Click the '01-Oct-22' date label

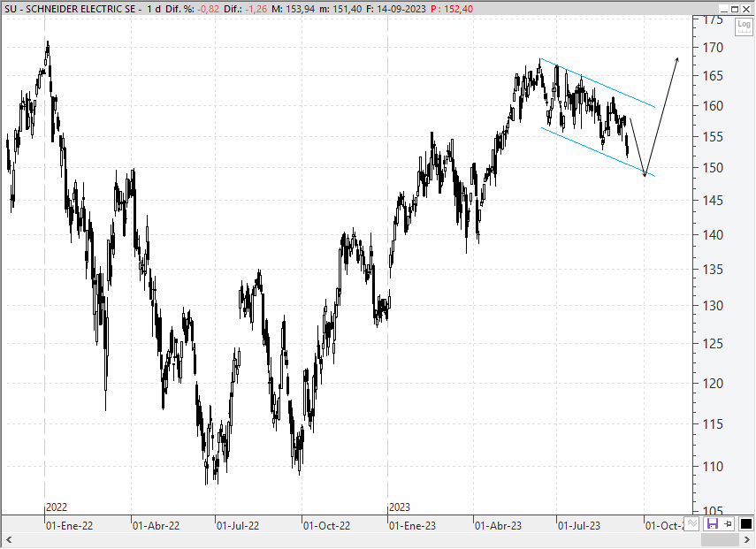(x=326, y=526)
